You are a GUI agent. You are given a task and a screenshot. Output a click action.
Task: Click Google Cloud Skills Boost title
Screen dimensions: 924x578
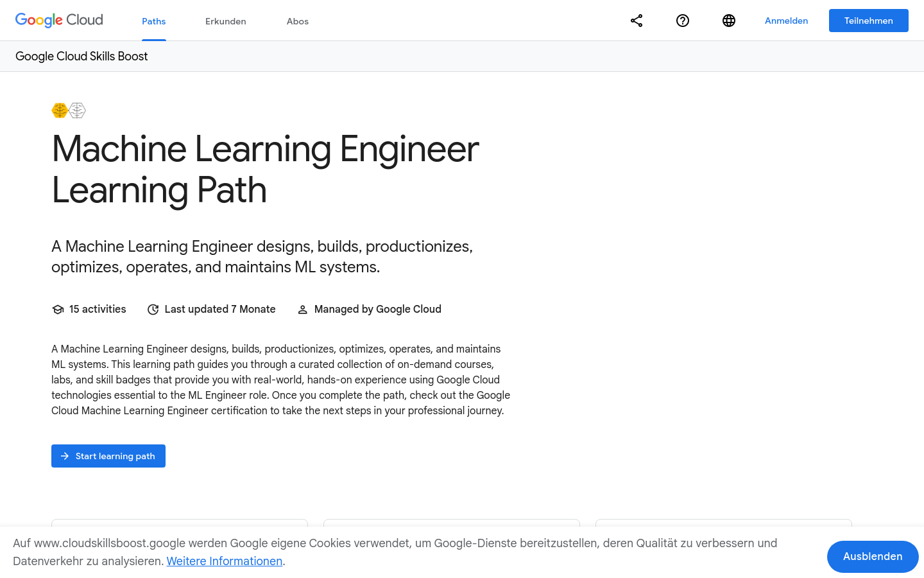tap(81, 57)
